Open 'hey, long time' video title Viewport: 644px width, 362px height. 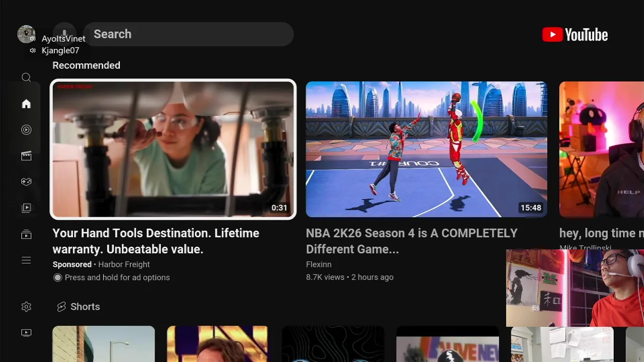point(602,233)
